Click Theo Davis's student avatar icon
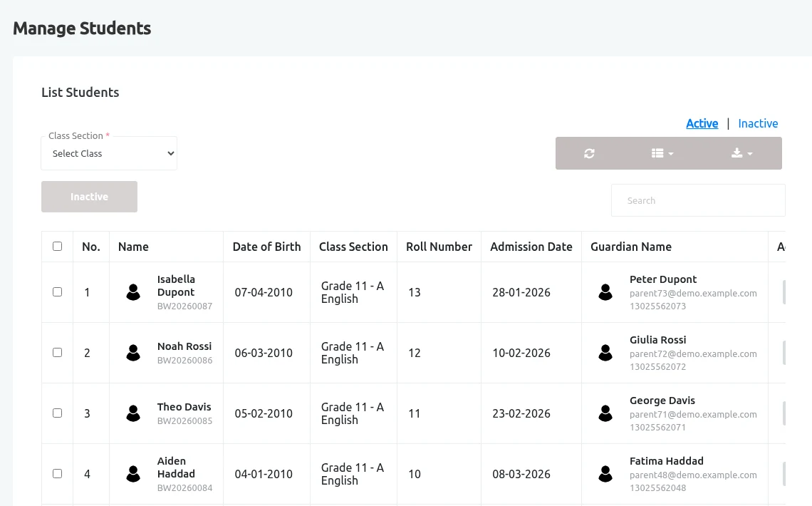The image size is (812, 506). [x=133, y=413]
